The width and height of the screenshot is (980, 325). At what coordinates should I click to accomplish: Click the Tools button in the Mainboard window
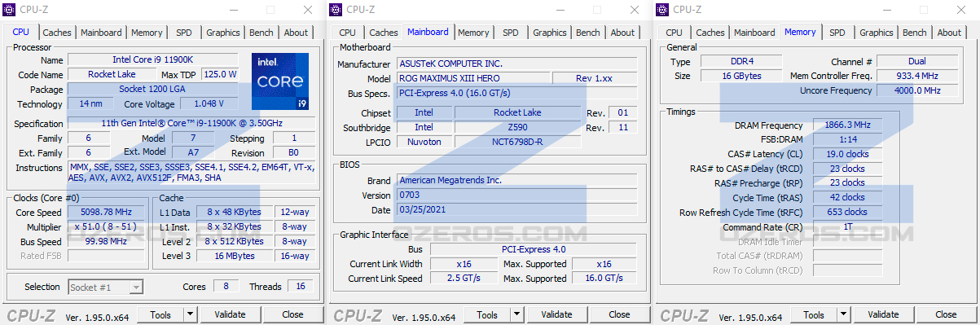487,314
